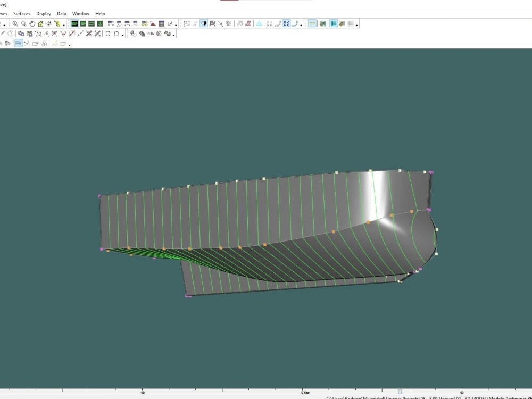Image resolution: width=532 pixels, height=399 pixels.
Task: Open the table grid icon in toolbar
Action: click(161, 24)
